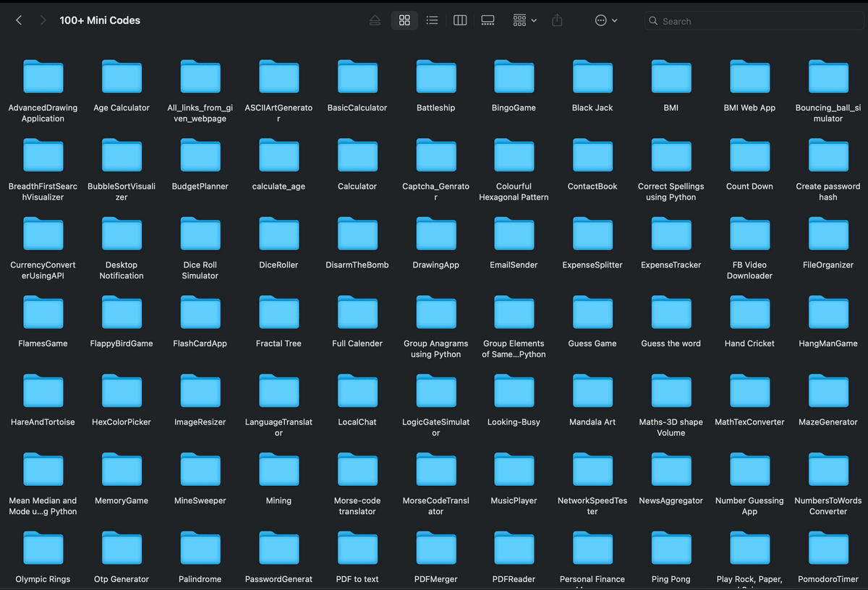Switch to icon grid view

tap(404, 20)
